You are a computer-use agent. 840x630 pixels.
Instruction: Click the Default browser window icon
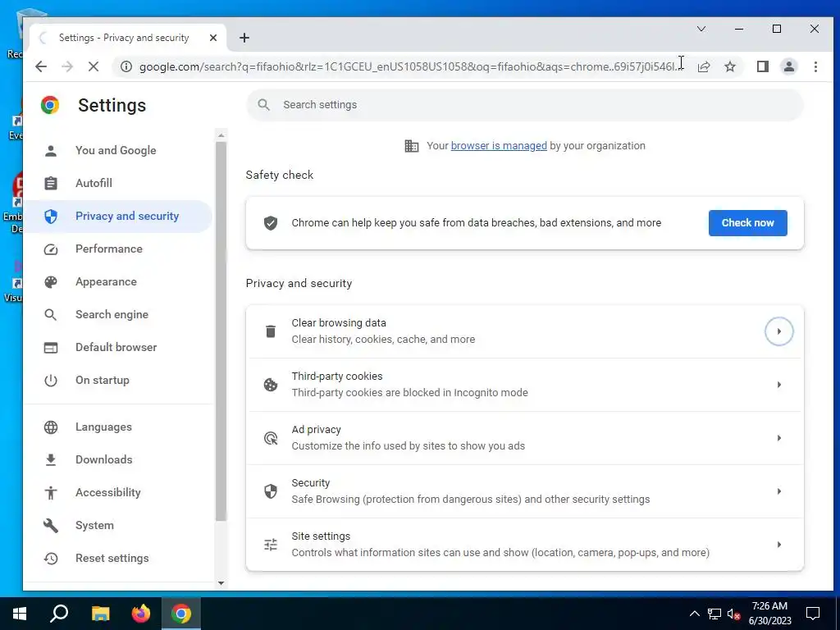[x=51, y=348]
